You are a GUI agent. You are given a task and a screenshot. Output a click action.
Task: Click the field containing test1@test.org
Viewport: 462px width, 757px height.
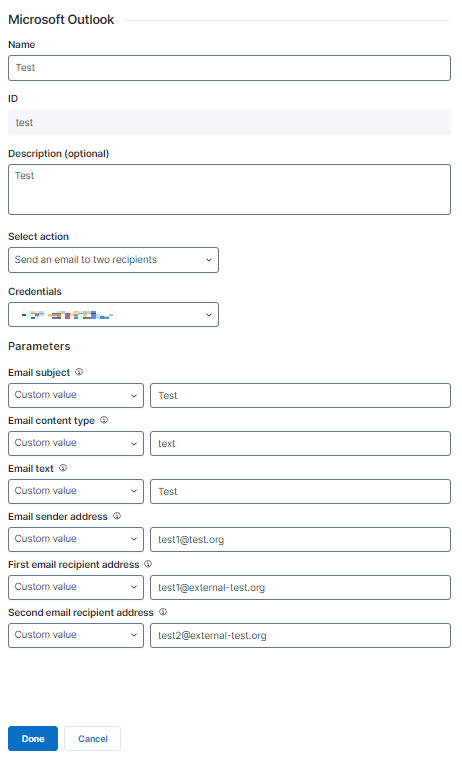(x=300, y=539)
